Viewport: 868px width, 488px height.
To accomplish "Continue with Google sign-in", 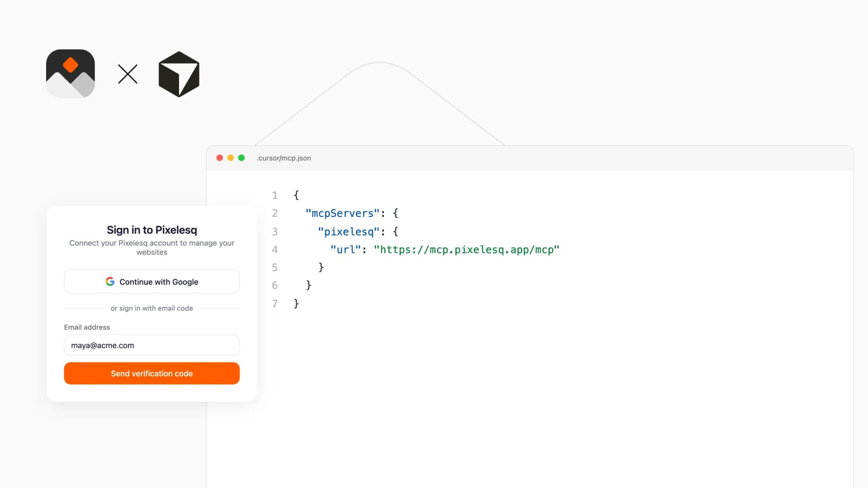I will (152, 282).
